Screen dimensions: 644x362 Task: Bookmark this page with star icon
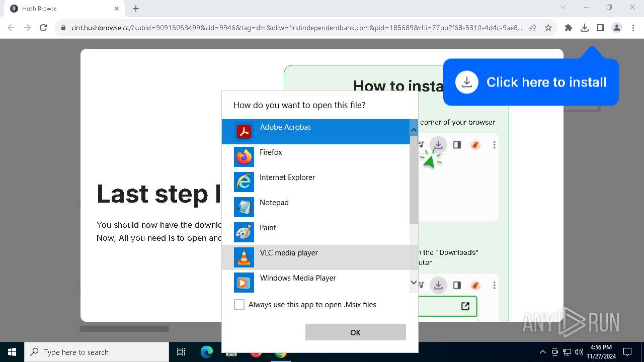tap(548, 28)
